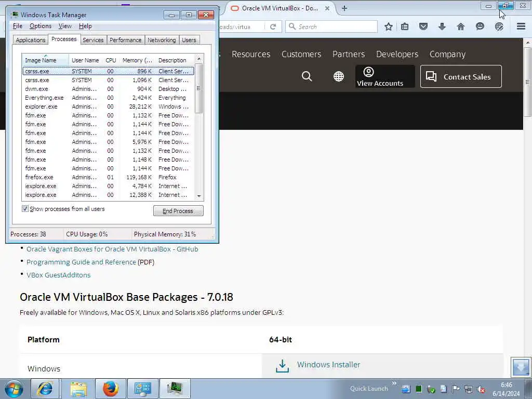Click the Firefox Search input field
Screen dimensions: 532x399
coord(331,26)
